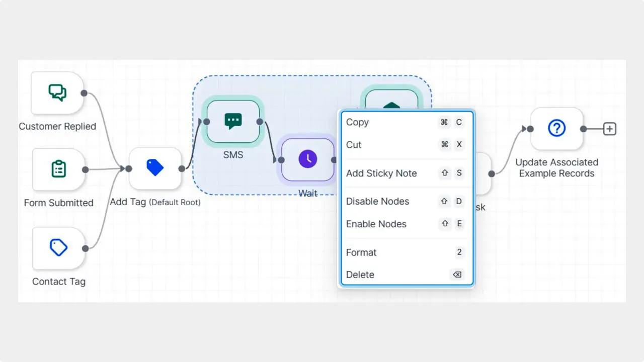Click the plus icon to add a node
The width and height of the screenshot is (644, 362).
(x=609, y=128)
